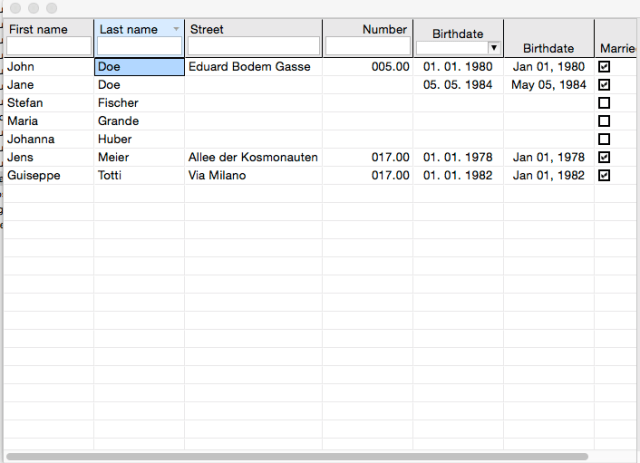Click the sort arrow in Last name header
This screenshot has height=463, width=640.
(177, 29)
